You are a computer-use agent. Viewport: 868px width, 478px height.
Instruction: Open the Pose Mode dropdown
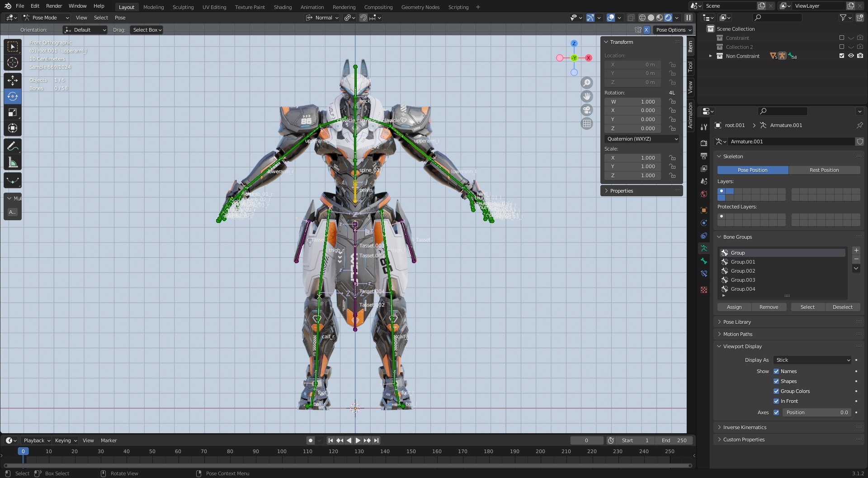tap(46, 18)
